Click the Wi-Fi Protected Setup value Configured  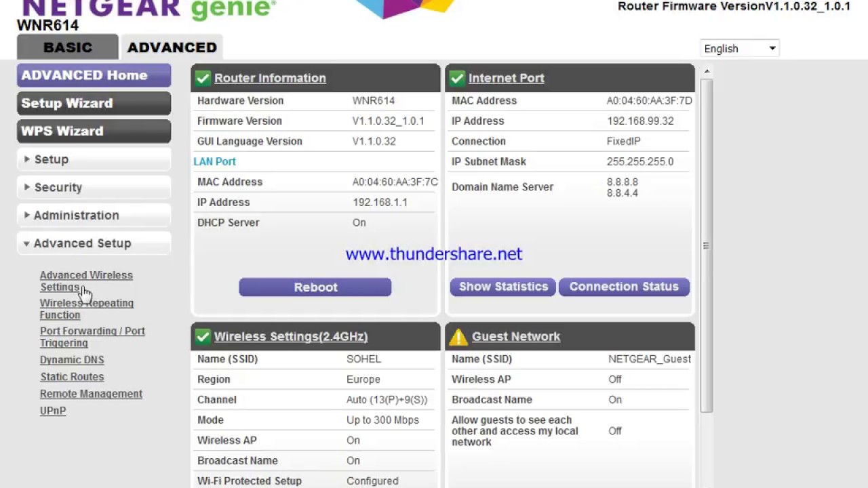pyautogui.click(x=372, y=481)
